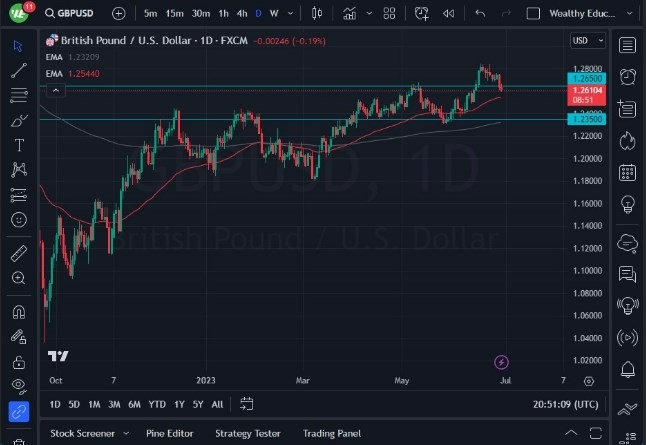The image size is (646, 445).
Task: Collapse the indicator legend chevron
Action: (56, 90)
